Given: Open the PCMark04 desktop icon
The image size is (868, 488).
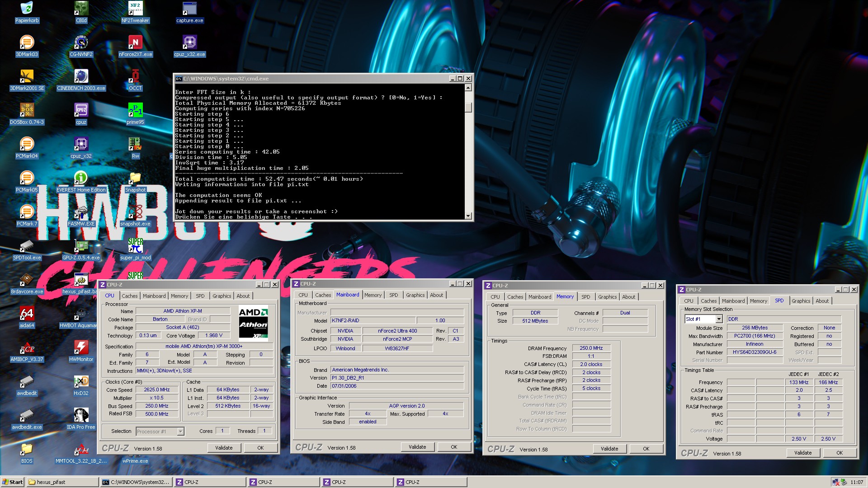Looking at the screenshot, I should (x=27, y=148).
